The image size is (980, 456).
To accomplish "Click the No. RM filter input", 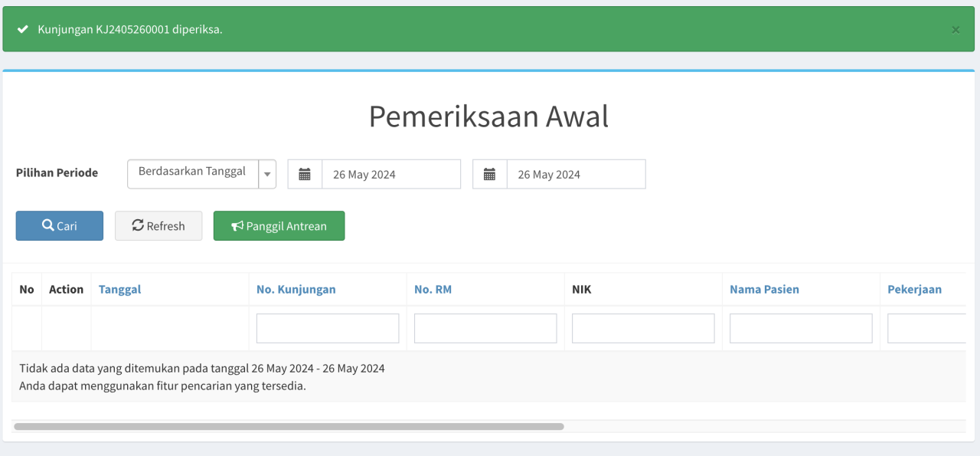I will click(x=485, y=328).
